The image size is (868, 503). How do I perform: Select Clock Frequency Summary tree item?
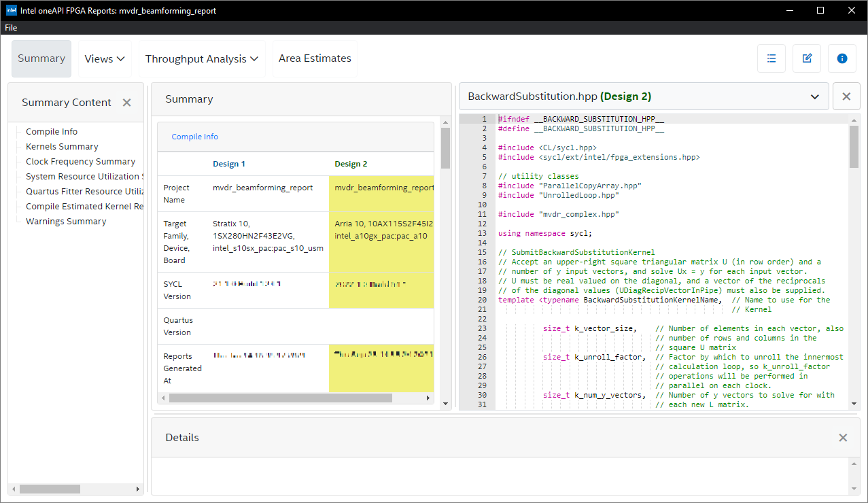tap(80, 162)
